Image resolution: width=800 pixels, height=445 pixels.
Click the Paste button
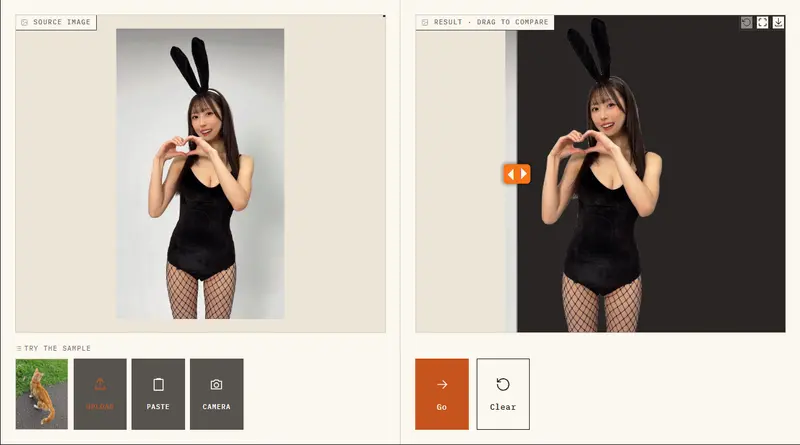pyautogui.click(x=158, y=394)
